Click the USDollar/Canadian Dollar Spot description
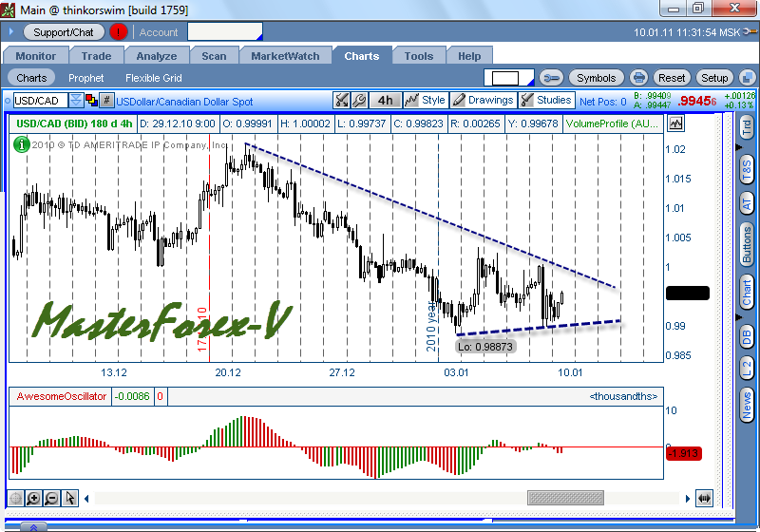This screenshot has width=760, height=532. 184,102
